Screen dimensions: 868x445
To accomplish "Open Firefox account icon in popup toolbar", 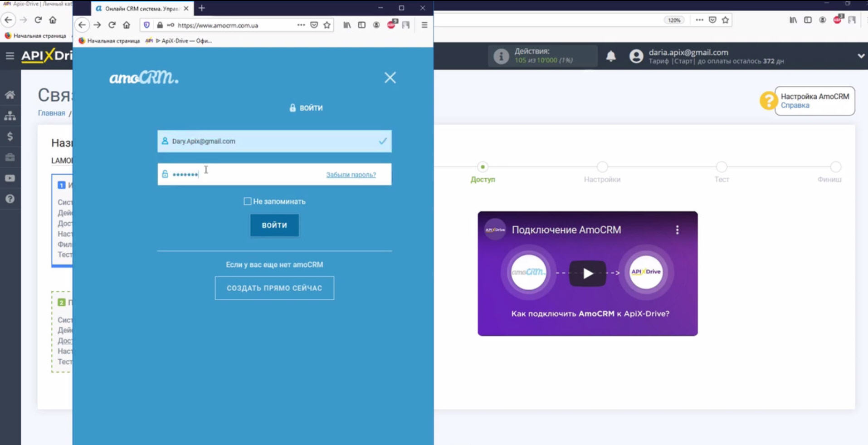I will click(x=376, y=25).
